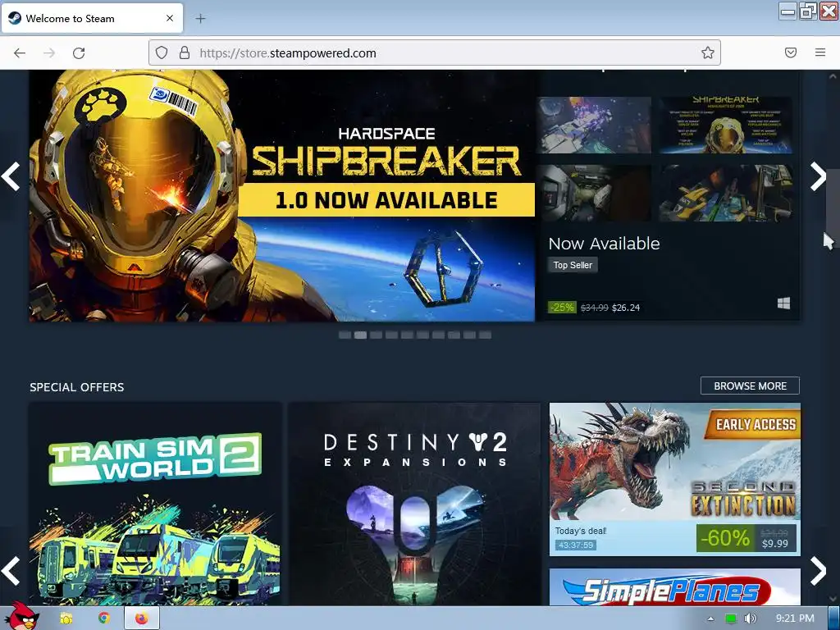This screenshot has height=630, width=840.
Task: Select the third carousel page dot
Action: click(x=376, y=336)
